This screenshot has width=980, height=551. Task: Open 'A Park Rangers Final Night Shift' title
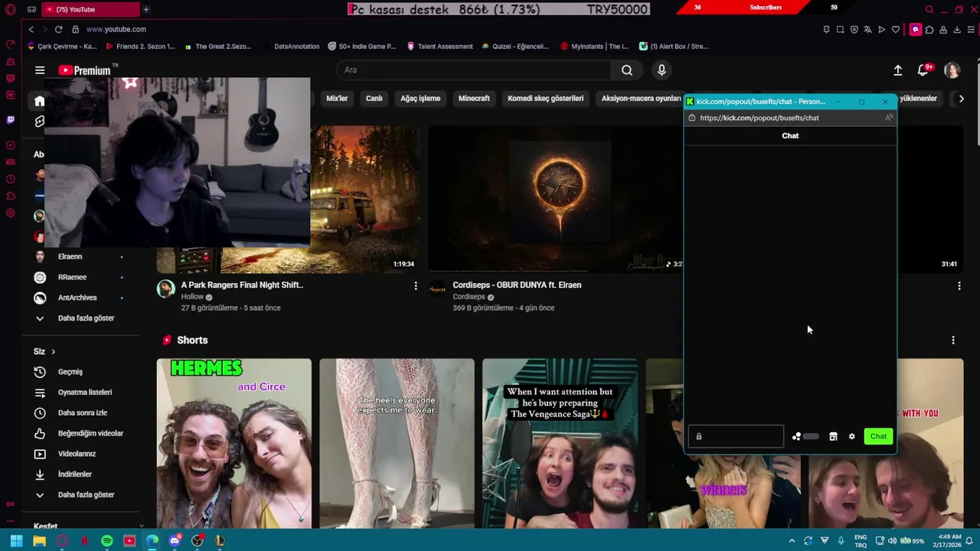pyautogui.click(x=242, y=285)
